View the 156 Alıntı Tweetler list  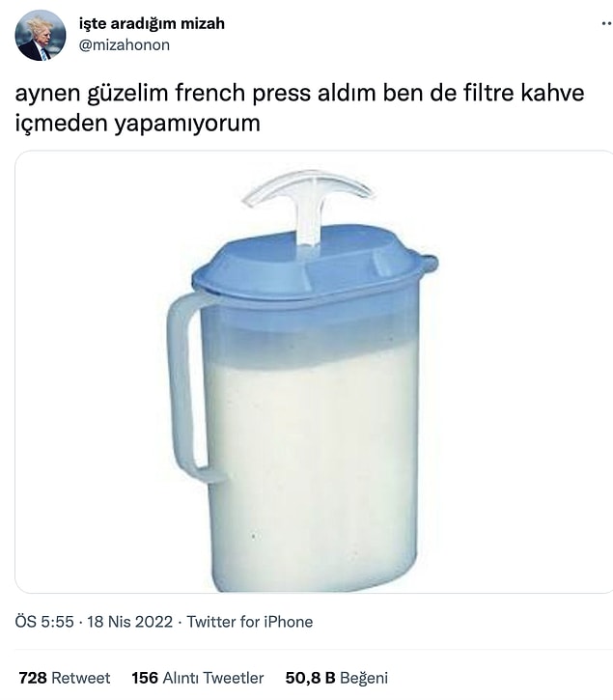coord(198,678)
